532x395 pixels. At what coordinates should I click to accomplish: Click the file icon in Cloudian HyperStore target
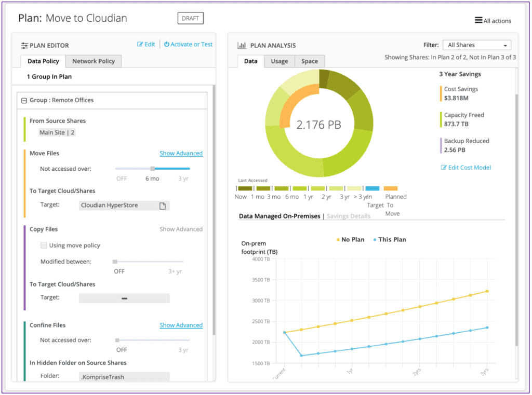pos(163,206)
